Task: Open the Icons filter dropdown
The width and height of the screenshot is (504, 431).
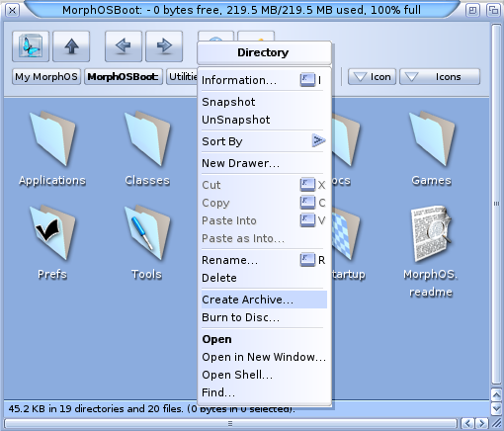Action: click(x=440, y=77)
